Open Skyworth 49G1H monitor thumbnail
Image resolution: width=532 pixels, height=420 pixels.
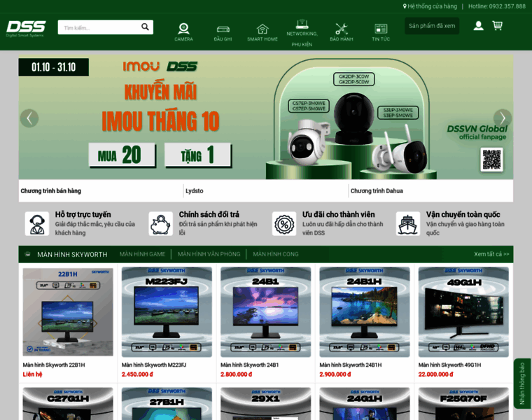coord(463,311)
